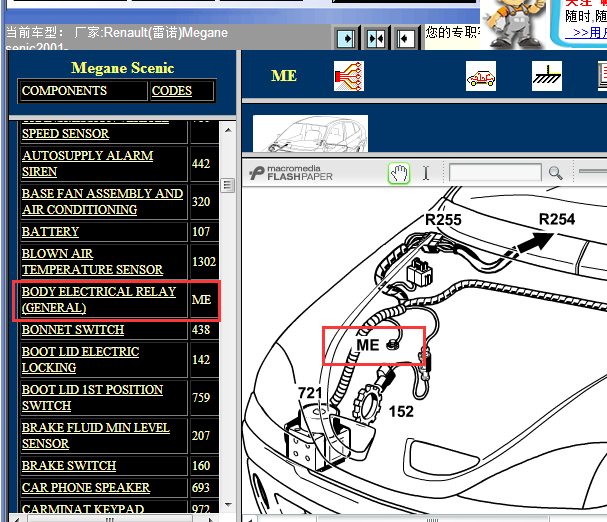Click the cartoon mechanic image

pyautogui.click(x=513, y=24)
